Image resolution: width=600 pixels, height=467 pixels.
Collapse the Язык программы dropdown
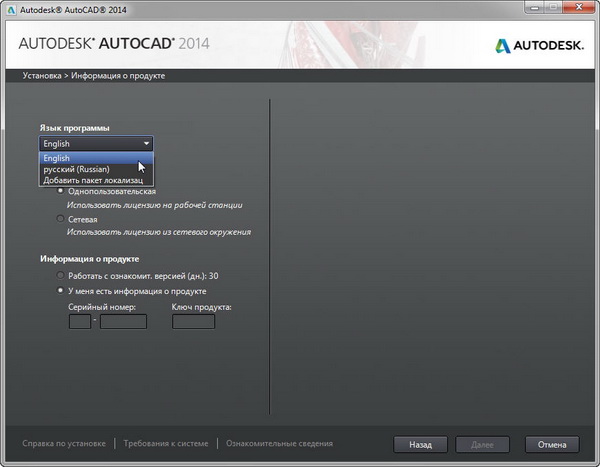click(x=146, y=144)
